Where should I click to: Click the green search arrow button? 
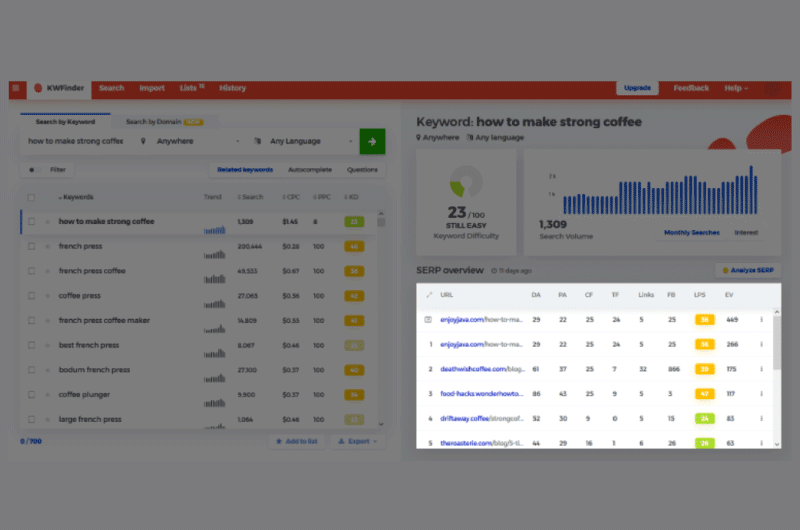[x=372, y=141]
